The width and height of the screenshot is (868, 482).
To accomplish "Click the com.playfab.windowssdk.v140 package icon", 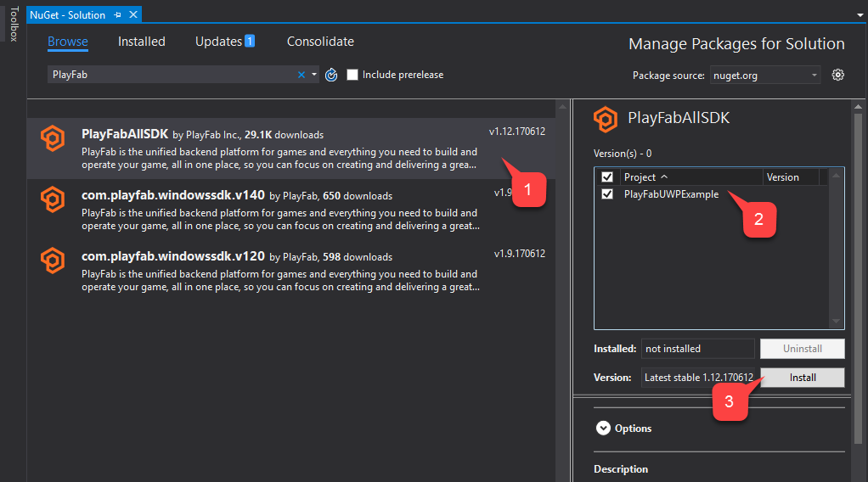I will 54,199.
